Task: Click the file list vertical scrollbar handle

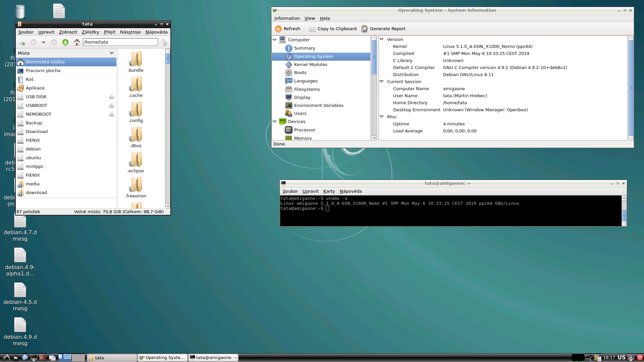Action: (168, 59)
